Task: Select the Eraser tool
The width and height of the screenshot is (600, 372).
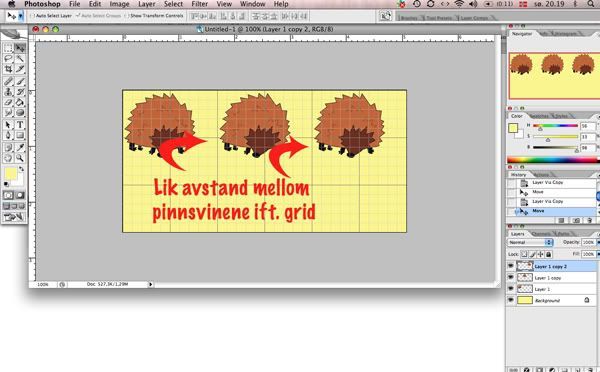Action: pyautogui.click(x=8, y=103)
